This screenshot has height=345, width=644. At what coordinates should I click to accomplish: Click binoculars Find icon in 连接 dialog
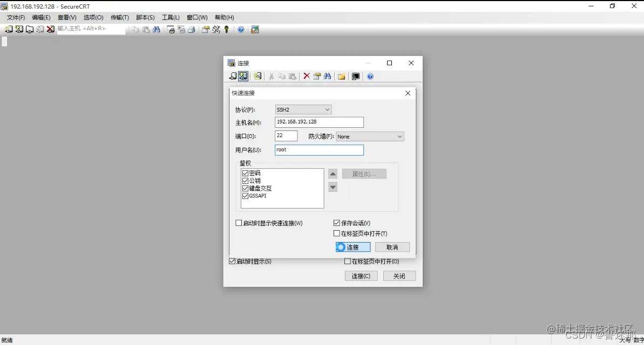click(x=327, y=77)
